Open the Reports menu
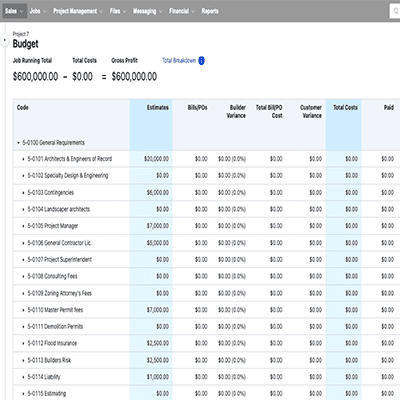Screen dimensions: 400x400 pyautogui.click(x=210, y=11)
